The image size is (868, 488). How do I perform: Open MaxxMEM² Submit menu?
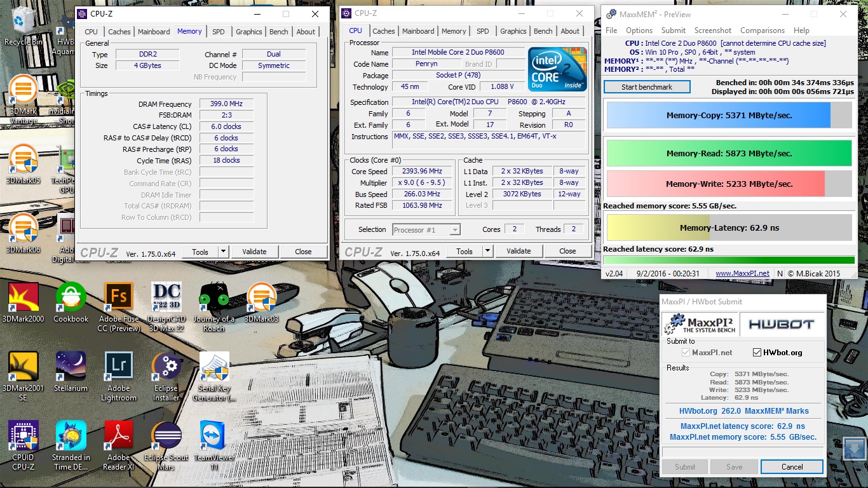click(x=674, y=30)
